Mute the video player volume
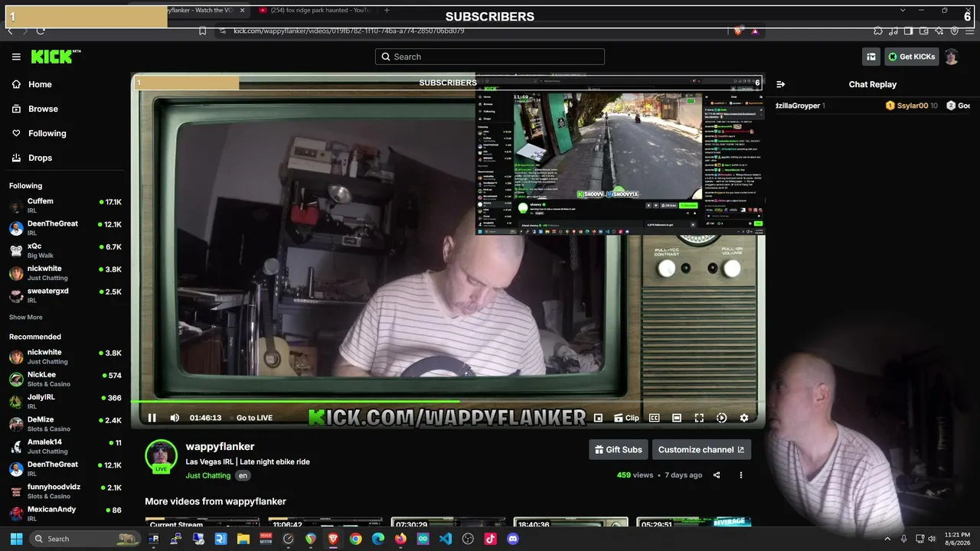 (175, 418)
